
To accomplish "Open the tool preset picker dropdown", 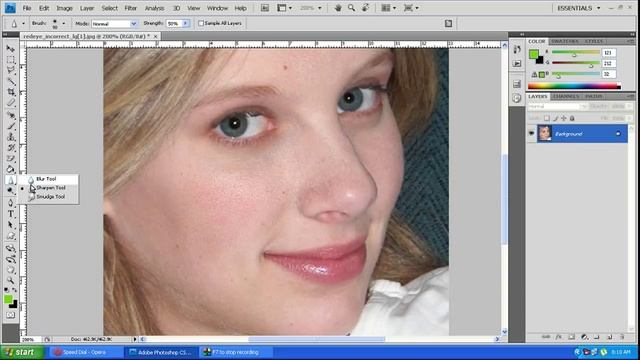I will pos(23,24).
